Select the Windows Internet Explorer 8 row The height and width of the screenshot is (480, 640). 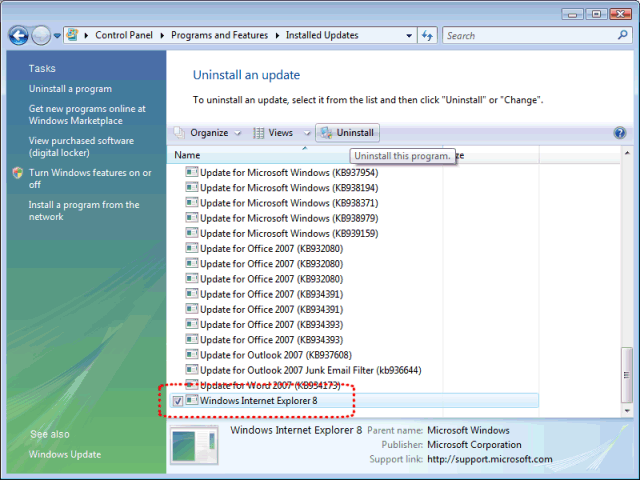point(353,400)
